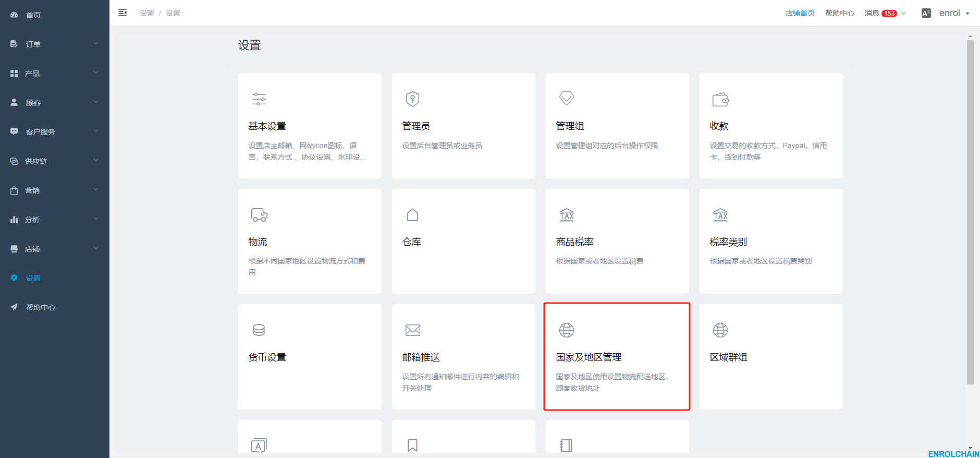Click the house icon on 仓库 card

(413, 215)
